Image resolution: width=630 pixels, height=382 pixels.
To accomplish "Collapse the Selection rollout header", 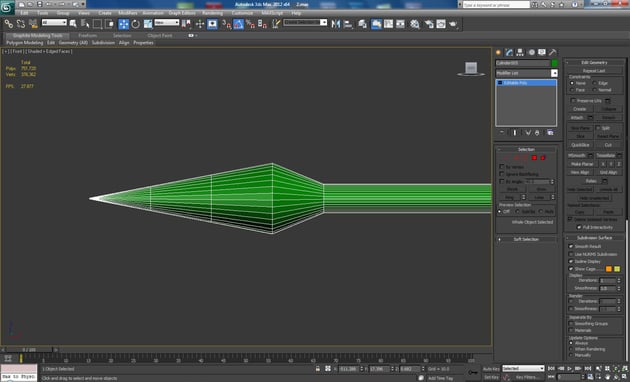I will (526, 149).
